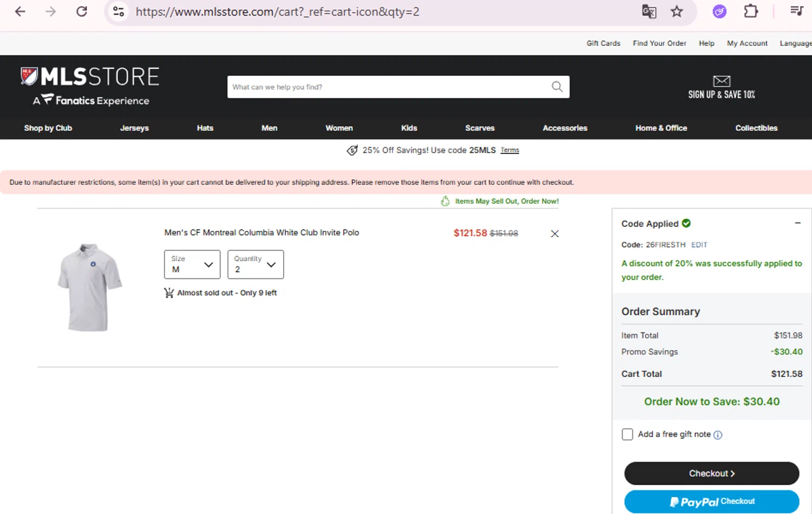Click the 26FIRESTH promo code text

(x=665, y=245)
